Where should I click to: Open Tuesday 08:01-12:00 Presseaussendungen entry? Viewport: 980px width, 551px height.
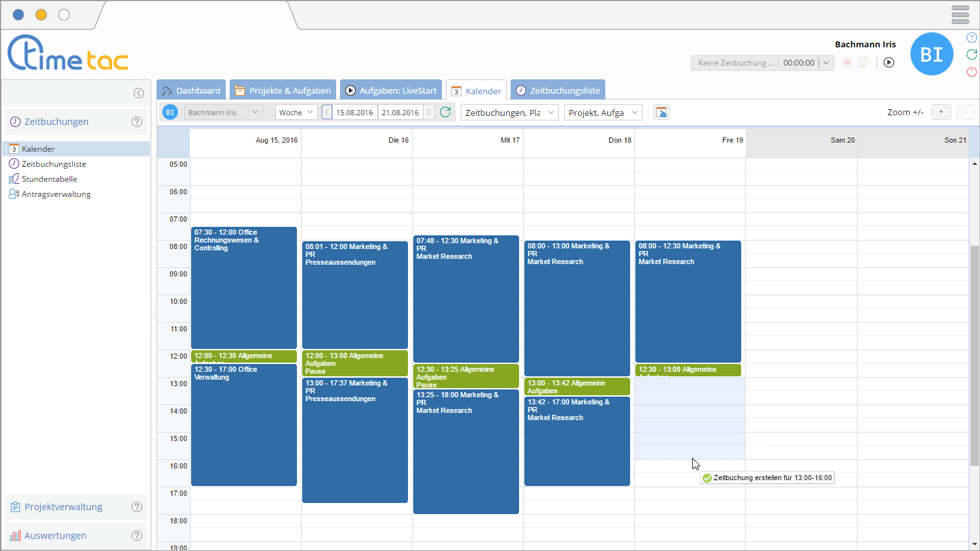coord(355,295)
